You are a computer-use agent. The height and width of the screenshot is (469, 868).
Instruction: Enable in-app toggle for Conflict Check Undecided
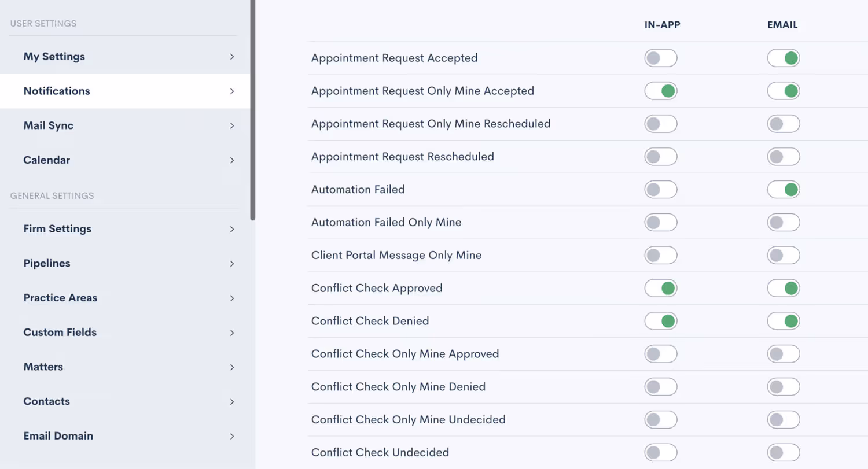[661, 452]
